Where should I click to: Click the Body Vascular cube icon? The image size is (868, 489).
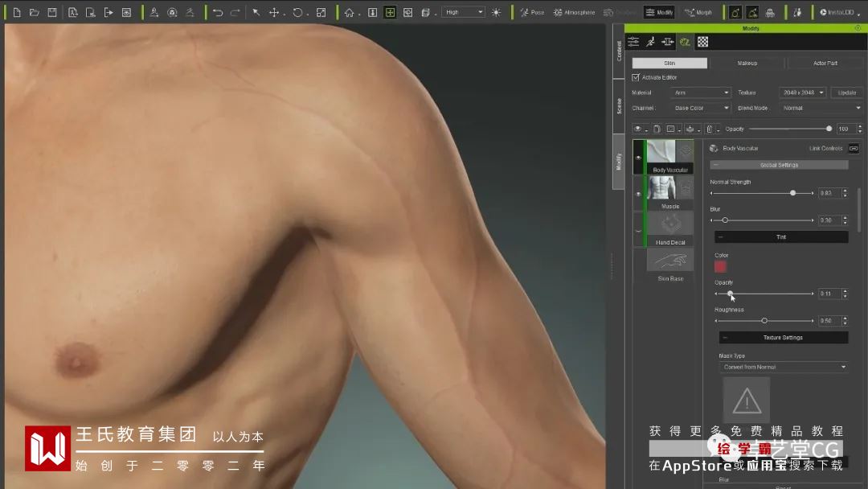click(x=714, y=149)
